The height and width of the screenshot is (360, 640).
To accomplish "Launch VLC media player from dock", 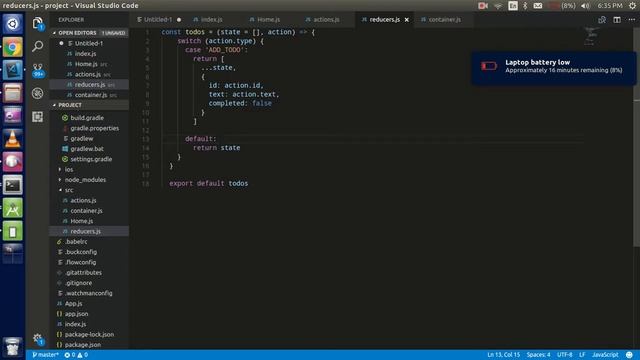I will pos(13,139).
